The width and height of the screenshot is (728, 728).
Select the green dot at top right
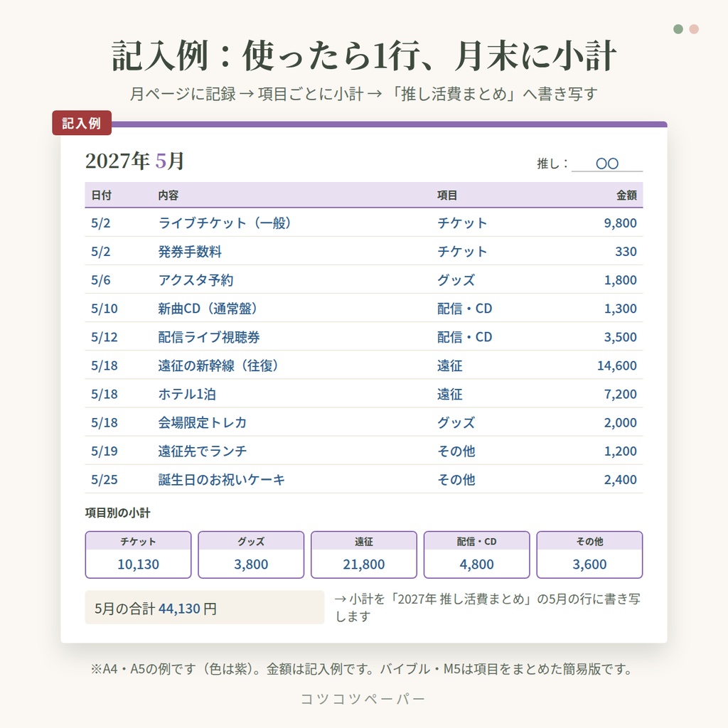(678, 29)
